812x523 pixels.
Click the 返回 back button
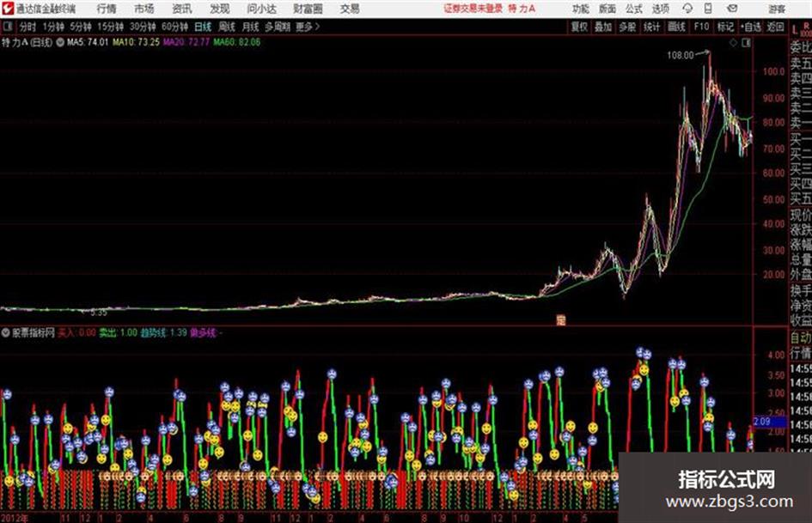[775, 27]
